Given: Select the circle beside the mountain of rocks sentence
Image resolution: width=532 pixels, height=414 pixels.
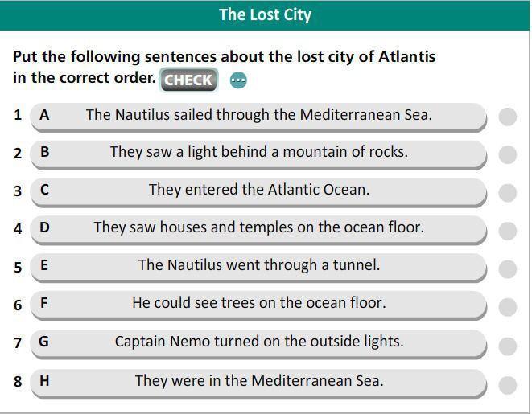Looking at the screenshot, I should [x=508, y=155].
